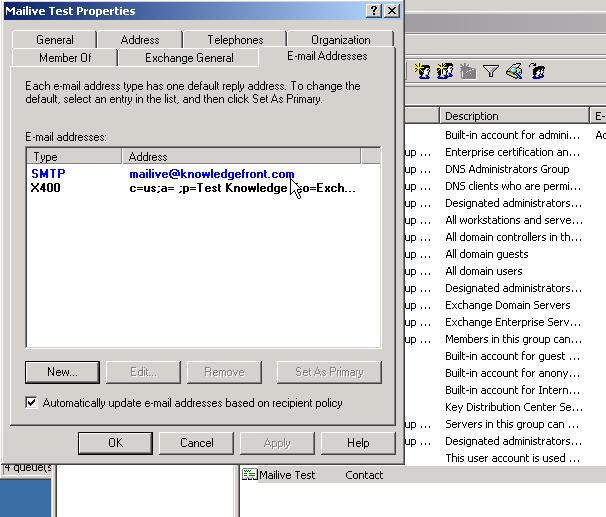Select 'Built-in account for admini...' row
This screenshot has height=517, width=606.
(x=512, y=135)
